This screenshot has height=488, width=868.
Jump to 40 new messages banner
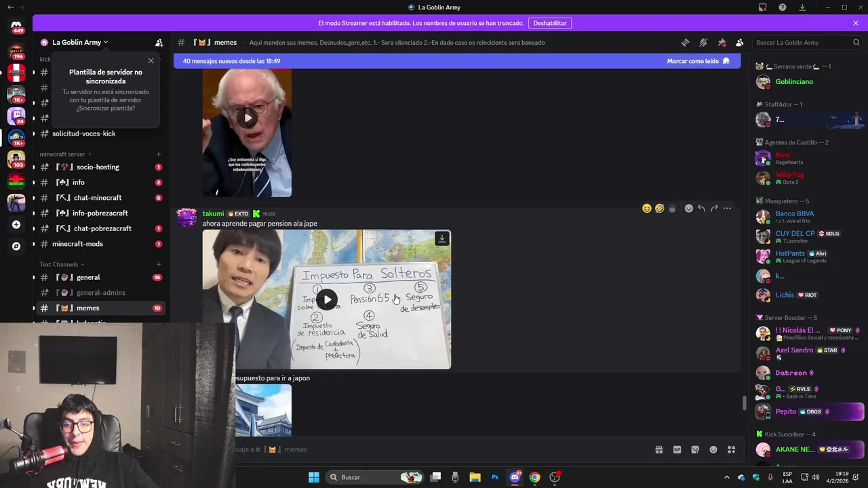point(457,61)
